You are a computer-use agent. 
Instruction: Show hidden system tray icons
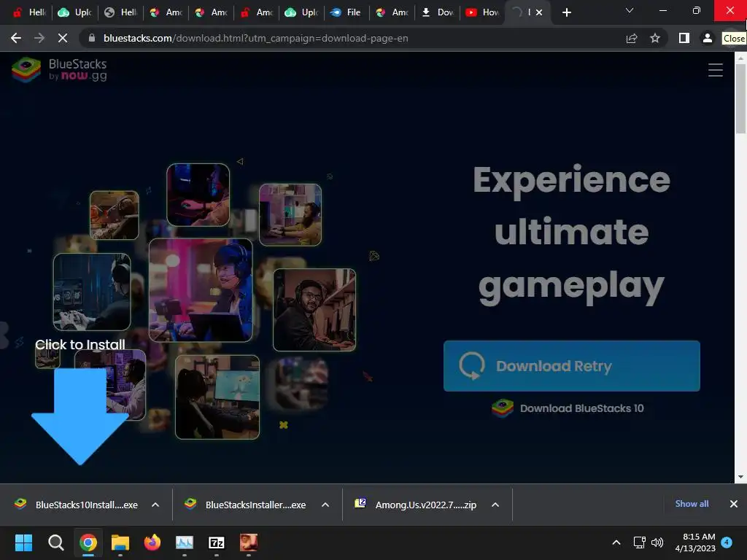[616, 542]
